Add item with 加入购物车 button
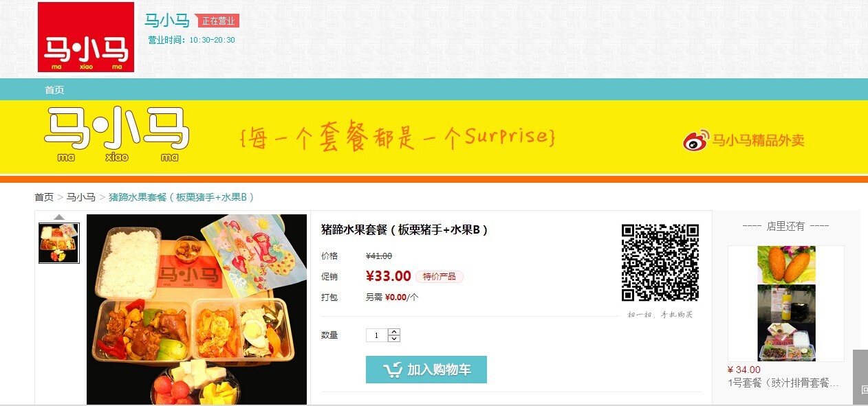This screenshot has width=868, height=406. click(x=426, y=370)
